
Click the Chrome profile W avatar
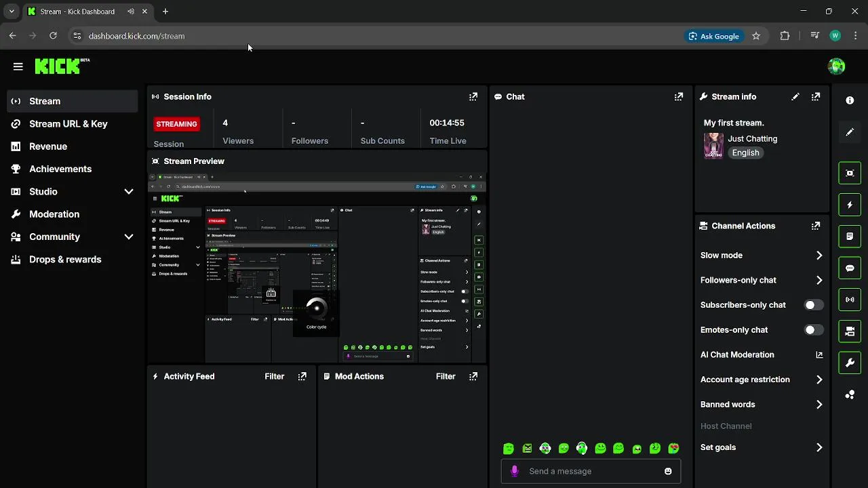pyautogui.click(x=835, y=36)
